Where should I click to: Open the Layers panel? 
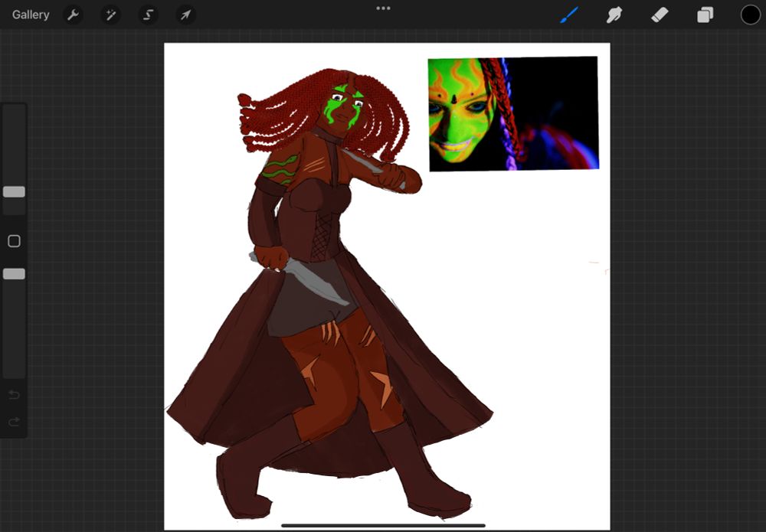tap(705, 14)
